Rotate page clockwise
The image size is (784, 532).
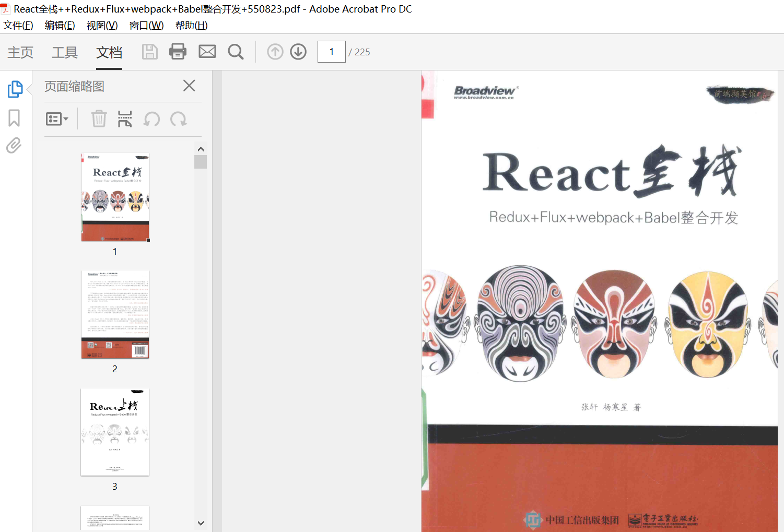click(x=179, y=119)
